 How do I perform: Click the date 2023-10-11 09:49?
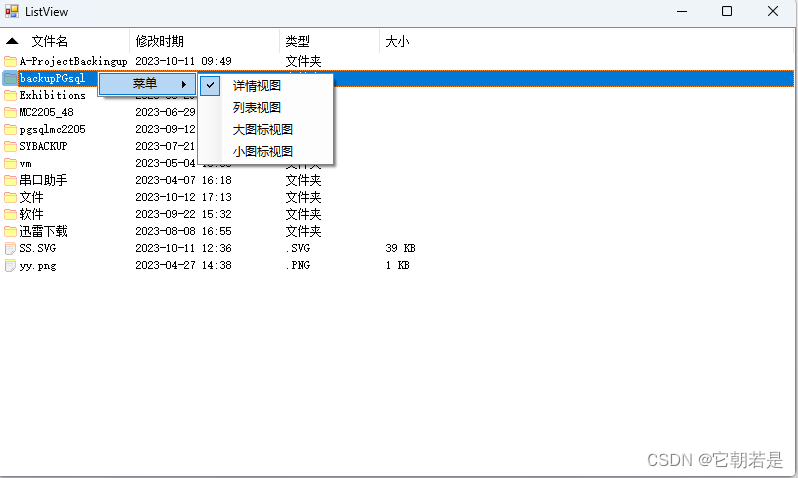(x=183, y=61)
